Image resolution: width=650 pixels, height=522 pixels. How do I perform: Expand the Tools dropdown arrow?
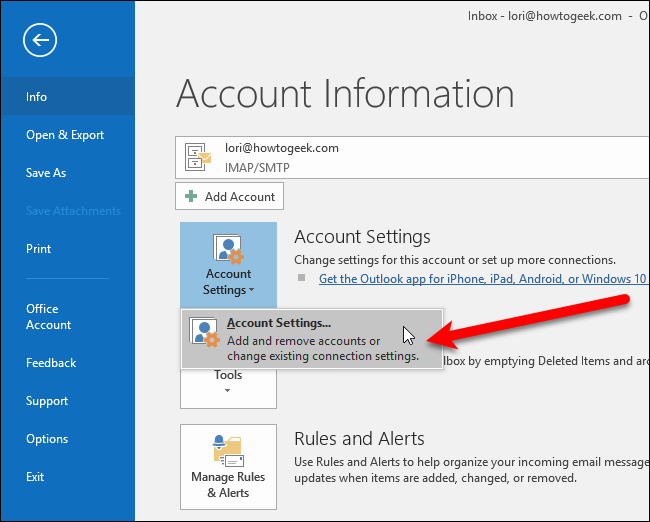[x=227, y=391]
